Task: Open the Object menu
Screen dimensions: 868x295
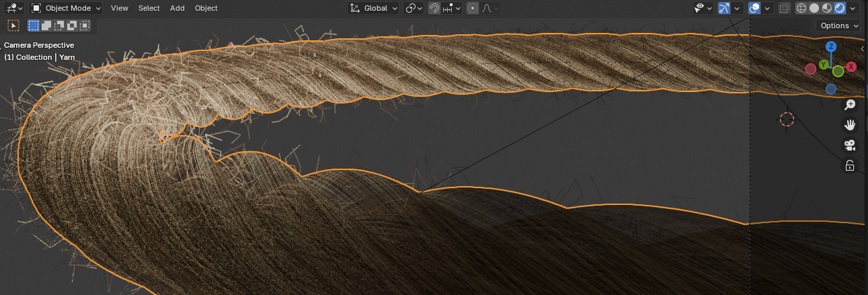Action: click(x=206, y=8)
